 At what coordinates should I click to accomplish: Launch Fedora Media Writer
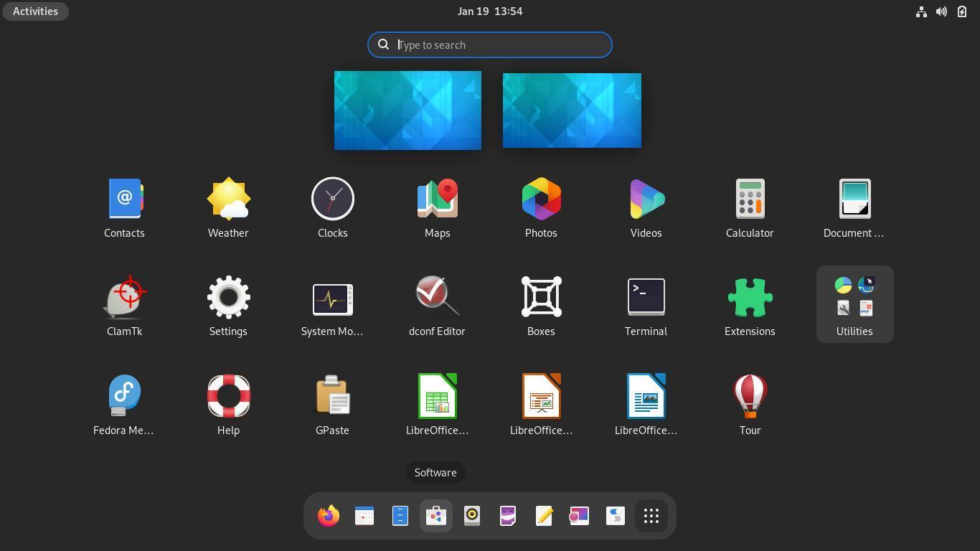[x=124, y=396]
